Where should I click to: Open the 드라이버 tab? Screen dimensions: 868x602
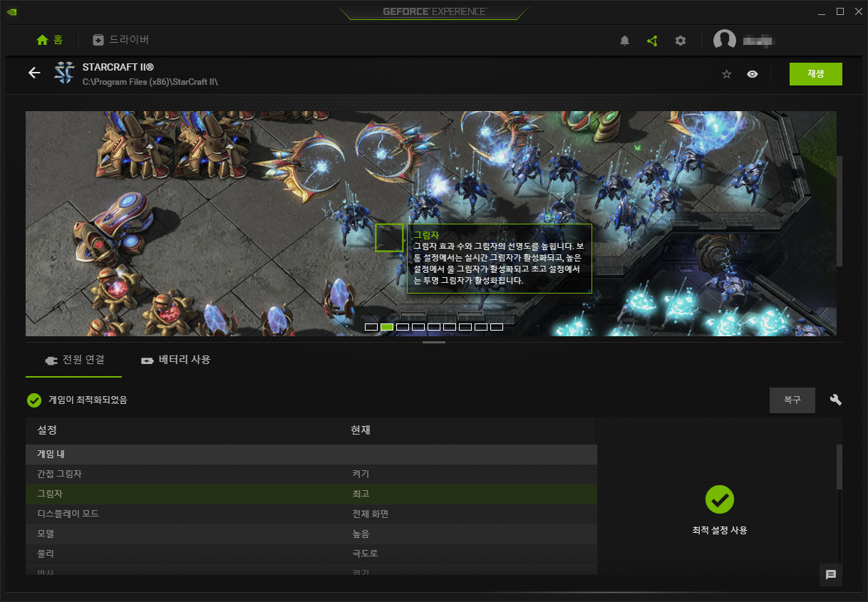[x=120, y=40]
